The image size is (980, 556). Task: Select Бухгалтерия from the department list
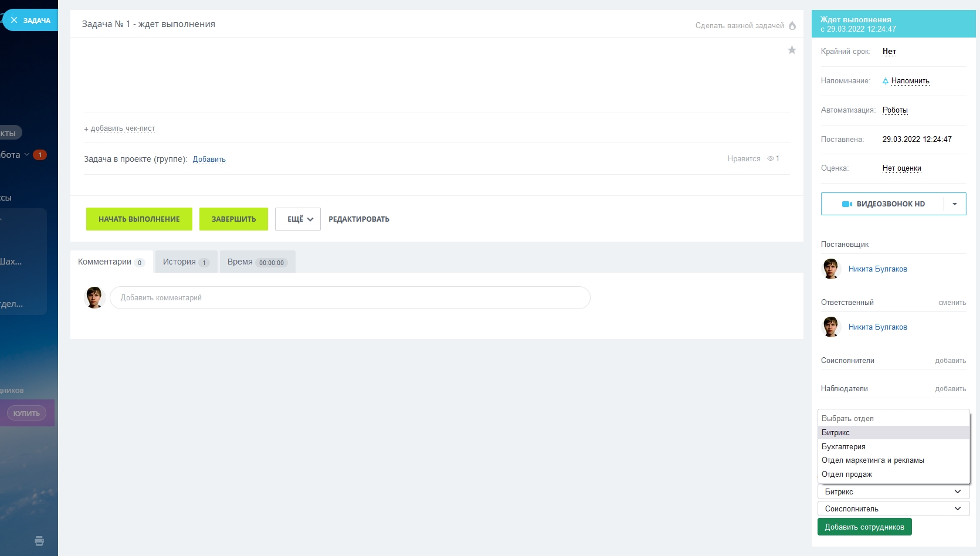[893, 447]
